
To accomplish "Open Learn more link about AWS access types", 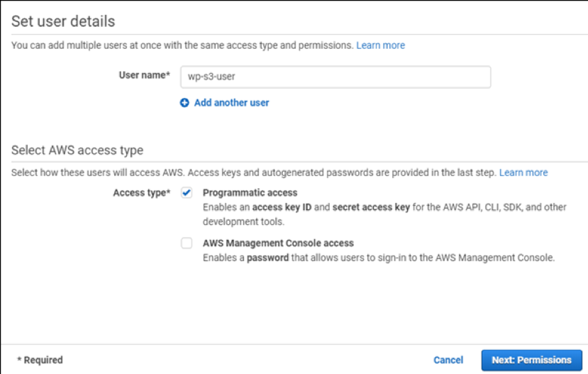I will pyautogui.click(x=523, y=172).
